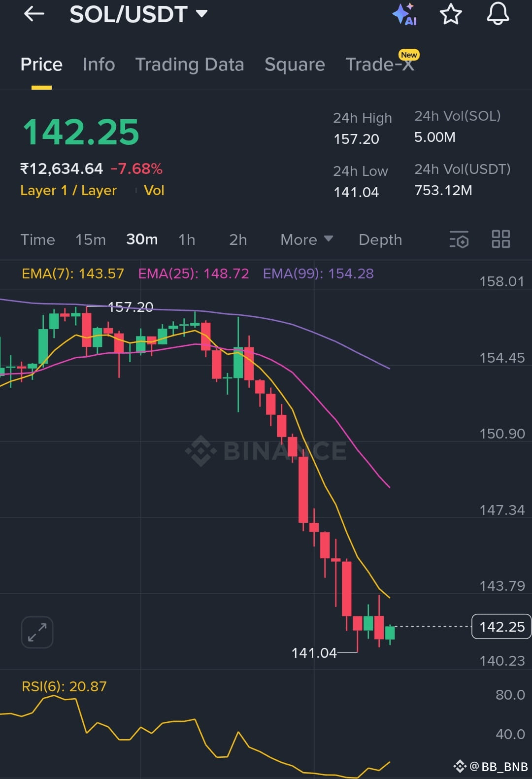Select the 2h interval
This screenshot has width=532, height=779.
click(x=238, y=239)
